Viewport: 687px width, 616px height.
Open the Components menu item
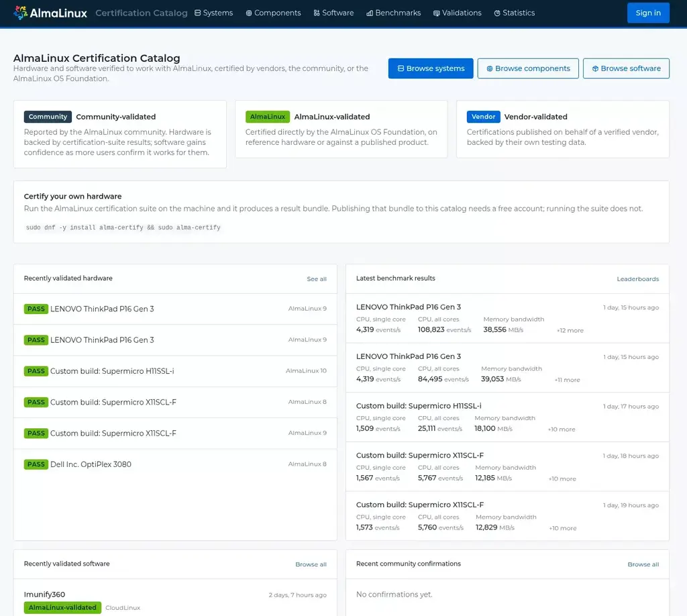tap(274, 13)
